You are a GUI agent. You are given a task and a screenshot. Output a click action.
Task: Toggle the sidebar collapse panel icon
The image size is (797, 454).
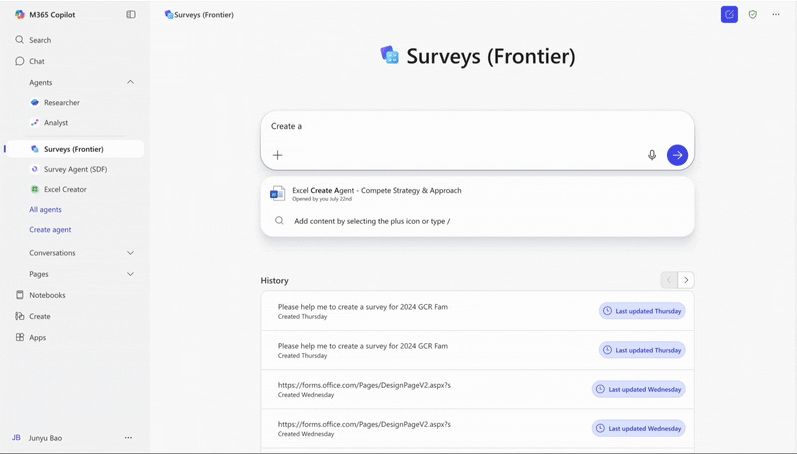[x=131, y=14]
